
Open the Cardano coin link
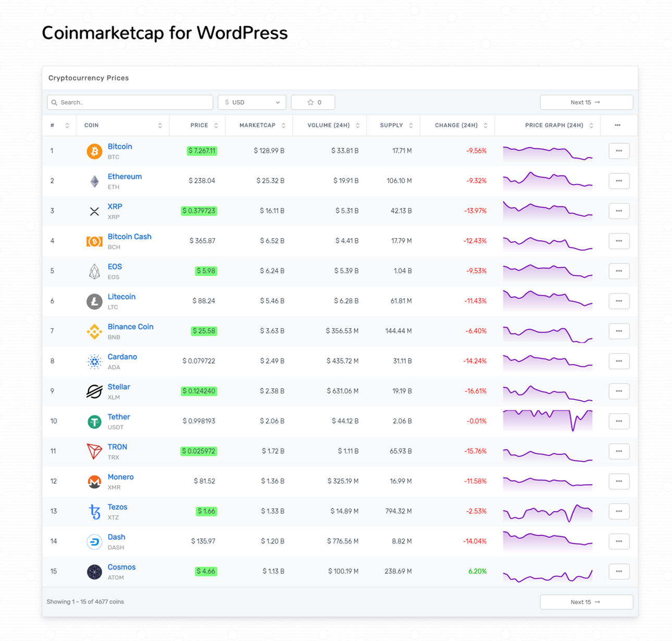[x=122, y=357]
